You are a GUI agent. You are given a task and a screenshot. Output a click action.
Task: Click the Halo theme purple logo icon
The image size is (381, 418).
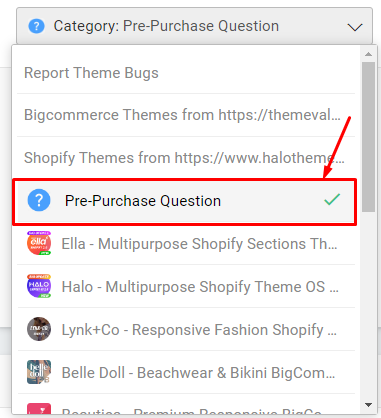coord(39,286)
